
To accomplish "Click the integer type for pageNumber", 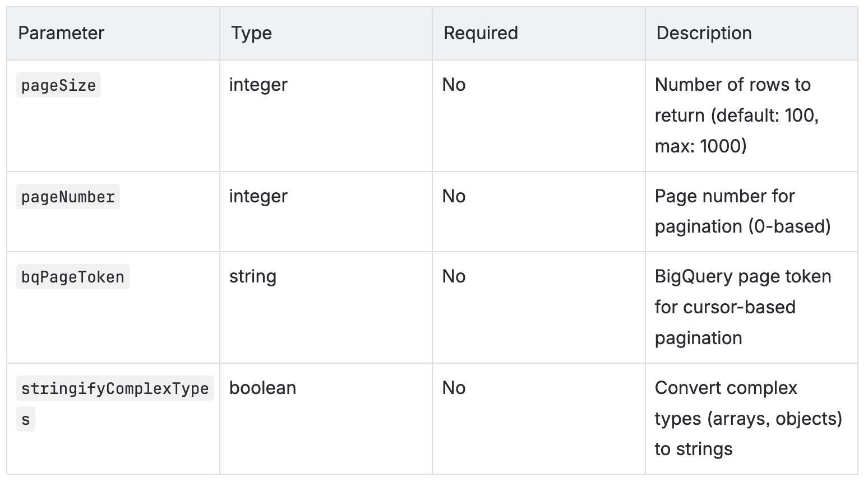I will (258, 196).
